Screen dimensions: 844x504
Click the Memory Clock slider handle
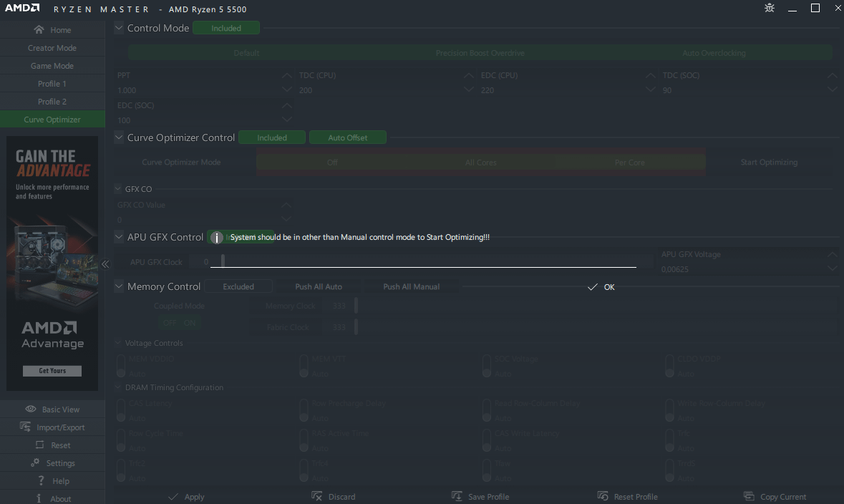pyautogui.click(x=356, y=305)
